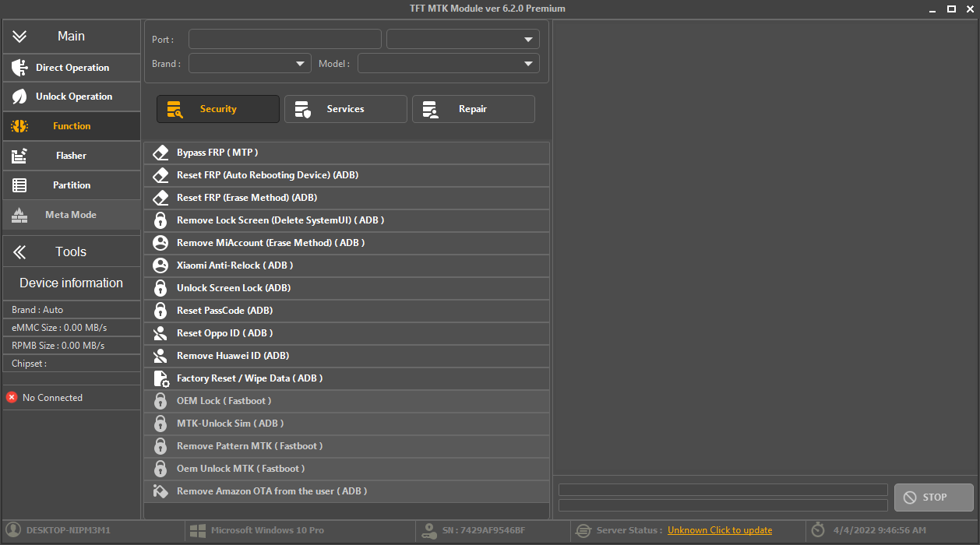Click the wrench icon beside Reset Oppo ID

pos(160,332)
